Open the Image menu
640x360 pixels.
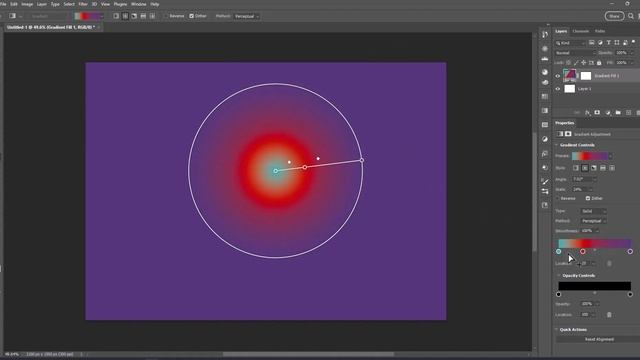27,4
